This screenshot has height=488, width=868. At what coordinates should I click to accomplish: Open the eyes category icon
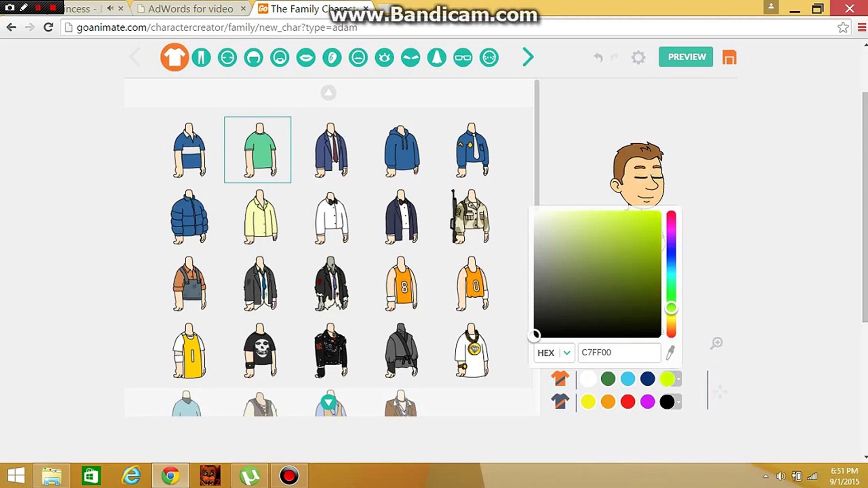tap(384, 57)
